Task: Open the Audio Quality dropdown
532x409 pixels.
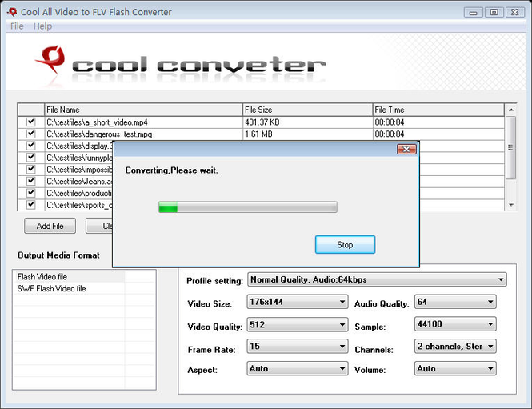Action: pyautogui.click(x=455, y=302)
